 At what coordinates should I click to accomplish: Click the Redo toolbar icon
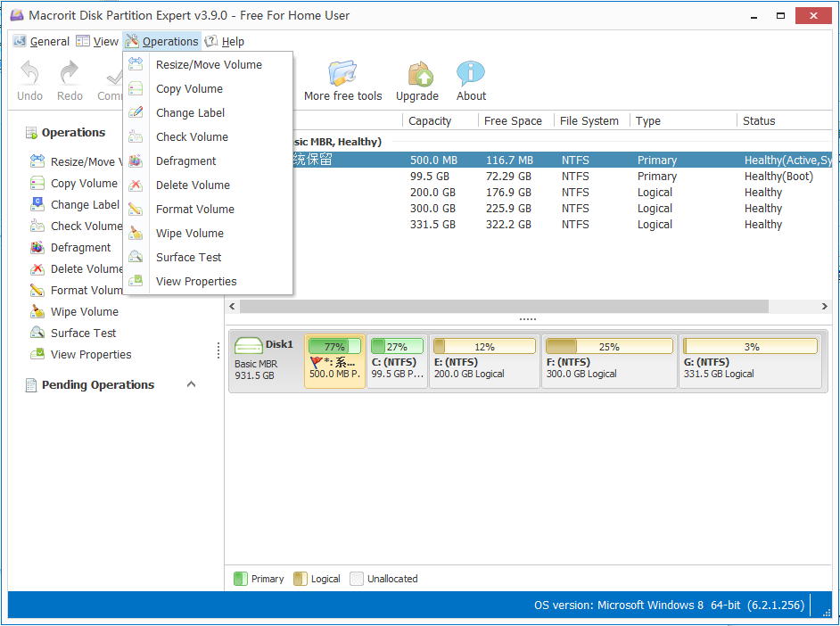click(x=70, y=75)
